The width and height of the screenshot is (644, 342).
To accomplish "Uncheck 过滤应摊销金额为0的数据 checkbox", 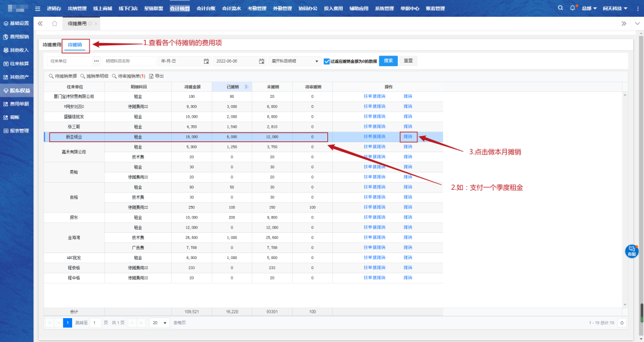I will click(x=326, y=61).
